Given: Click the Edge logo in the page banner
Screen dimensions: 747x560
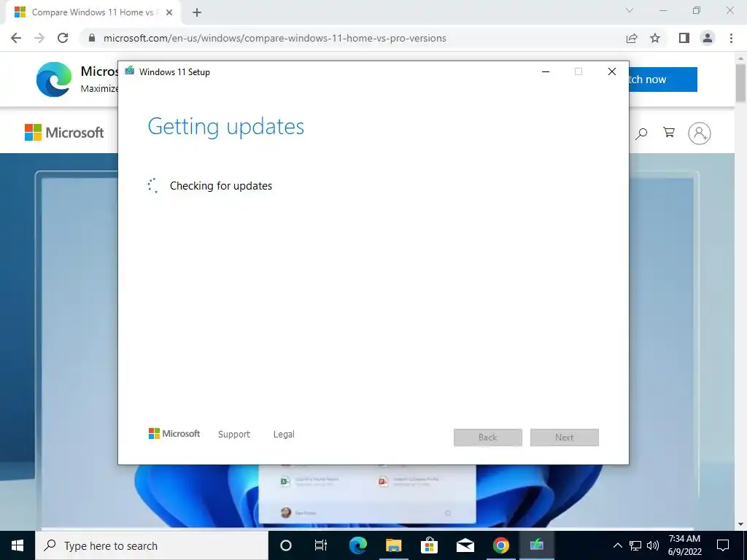Looking at the screenshot, I should click(x=54, y=79).
